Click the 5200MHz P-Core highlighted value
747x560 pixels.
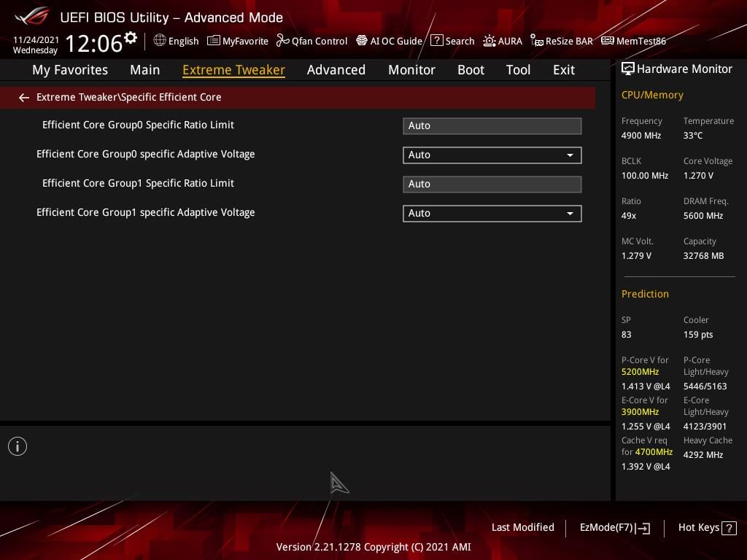tap(640, 372)
